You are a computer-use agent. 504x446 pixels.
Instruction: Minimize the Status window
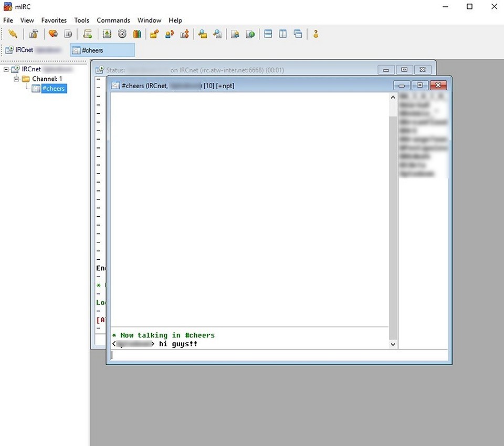pyautogui.click(x=386, y=70)
